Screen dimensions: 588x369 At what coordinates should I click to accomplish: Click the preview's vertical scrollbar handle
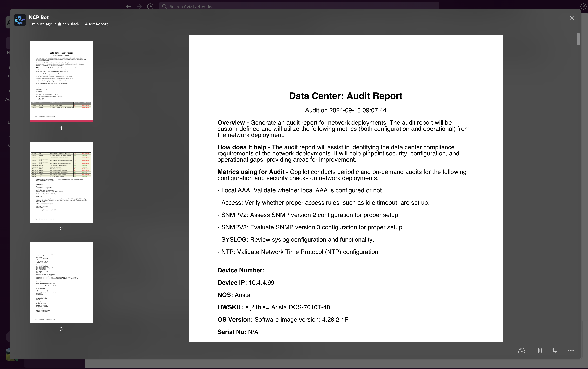tap(578, 39)
